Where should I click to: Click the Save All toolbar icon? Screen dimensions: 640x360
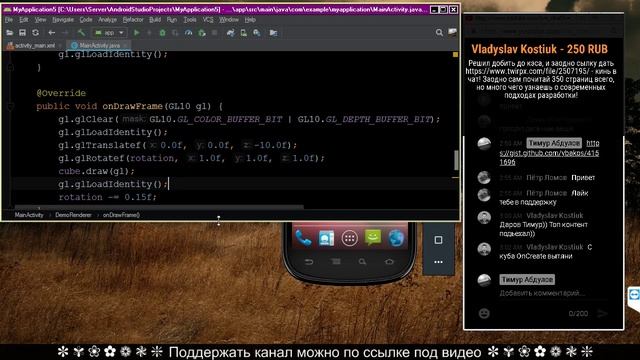[22, 33]
